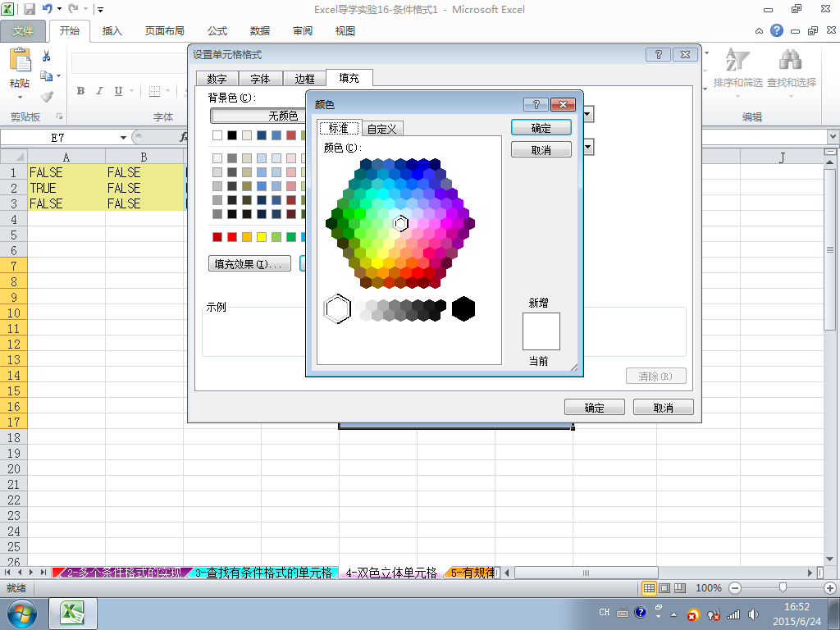The width and height of the screenshot is (840, 630).
Task: Click the vertical scrollbar down arrow
Action: 830,559
